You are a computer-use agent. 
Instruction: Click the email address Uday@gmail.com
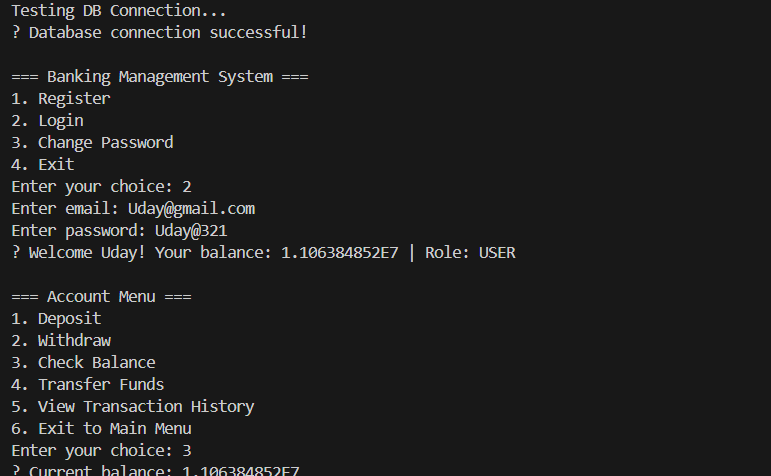click(190, 209)
